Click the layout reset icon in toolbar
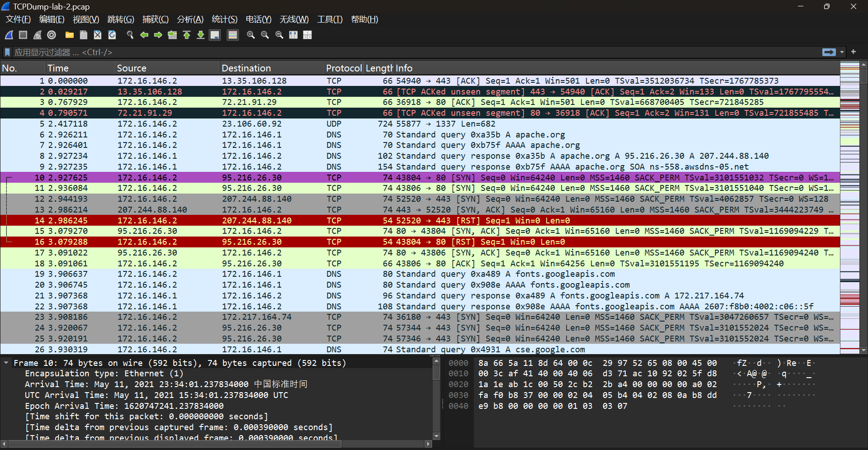868x450 pixels. (307, 35)
